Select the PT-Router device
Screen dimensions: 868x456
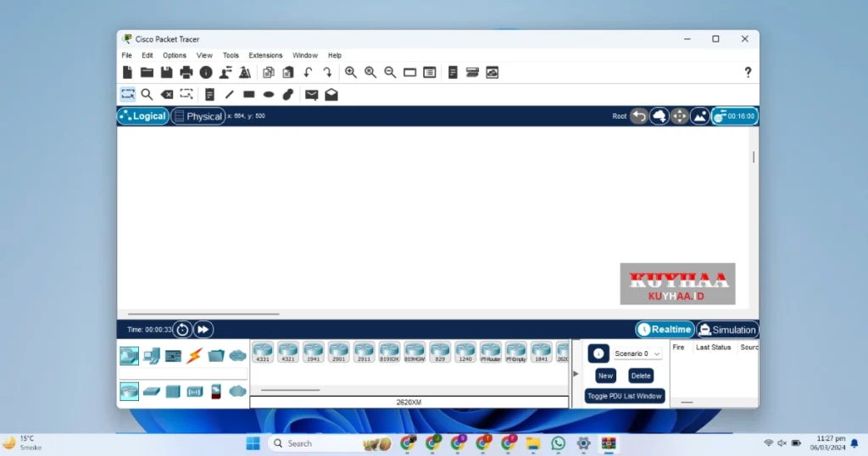pyautogui.click(x=491, y=352)
